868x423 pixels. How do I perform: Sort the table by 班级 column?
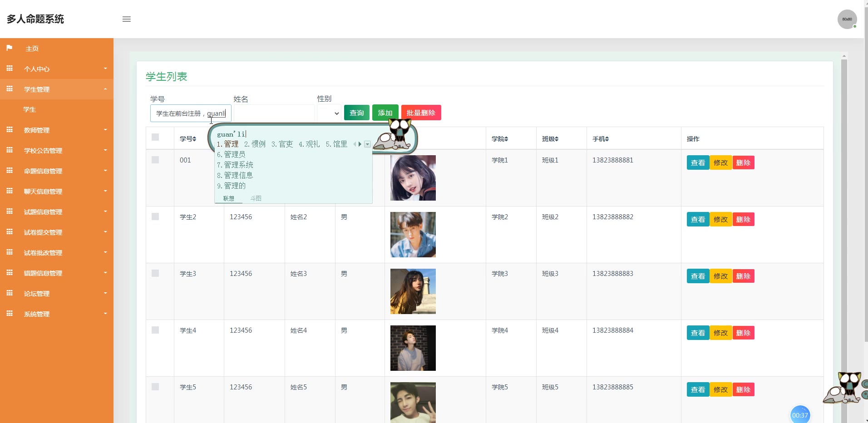click(550, 139)
